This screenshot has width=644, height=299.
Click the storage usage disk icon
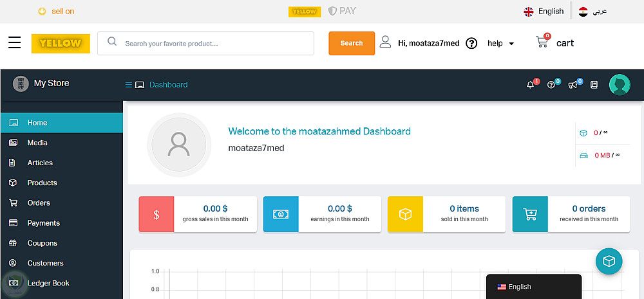click(583, 156)
